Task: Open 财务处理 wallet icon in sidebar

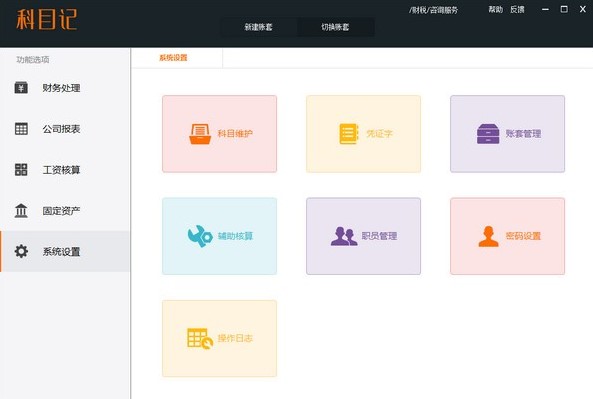Action: (21, 88)
